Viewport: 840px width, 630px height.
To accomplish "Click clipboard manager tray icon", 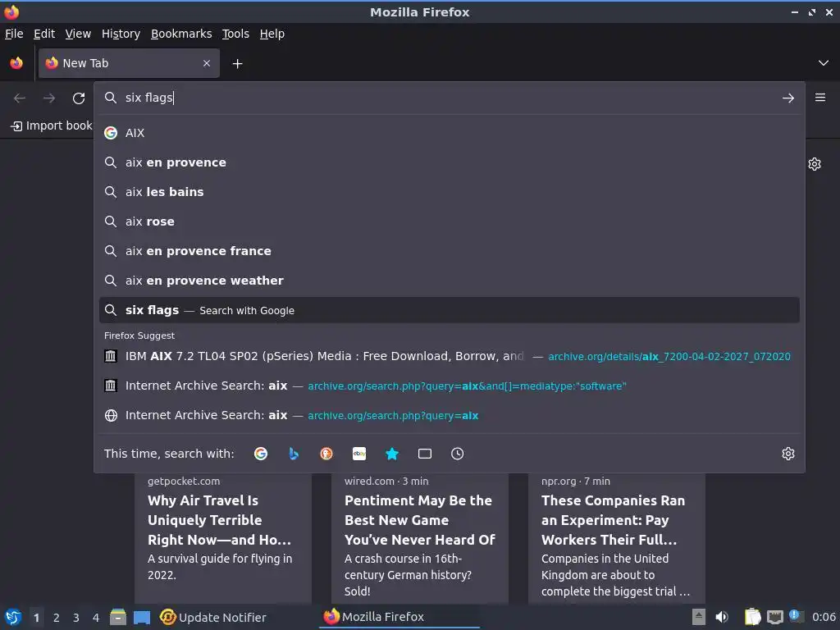I will [753, 617].
